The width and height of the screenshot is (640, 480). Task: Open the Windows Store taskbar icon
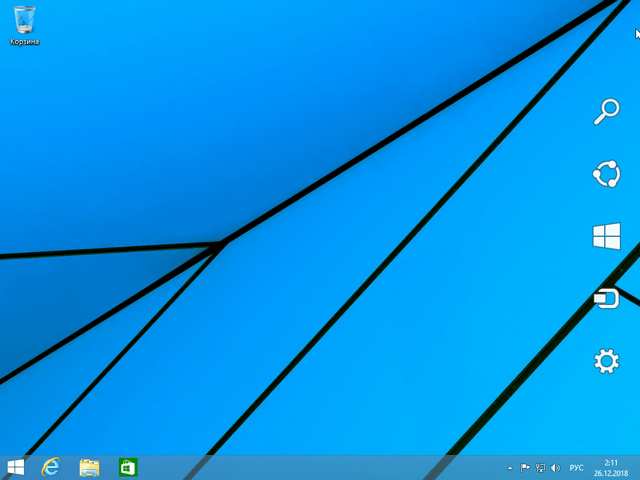tap(127, 467)
